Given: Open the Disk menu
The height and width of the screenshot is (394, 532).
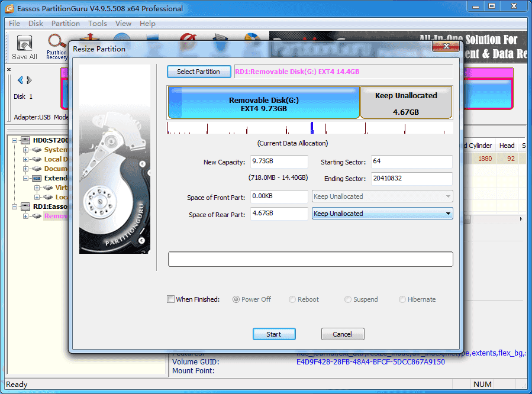Looking at the screenshot, I should [x=36, y=24].
